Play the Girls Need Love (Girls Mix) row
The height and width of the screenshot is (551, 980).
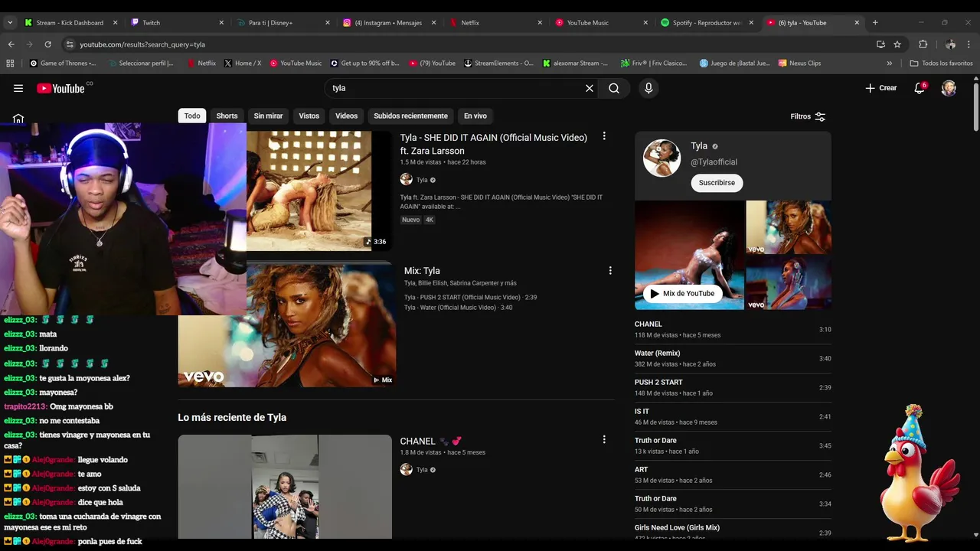733,532
